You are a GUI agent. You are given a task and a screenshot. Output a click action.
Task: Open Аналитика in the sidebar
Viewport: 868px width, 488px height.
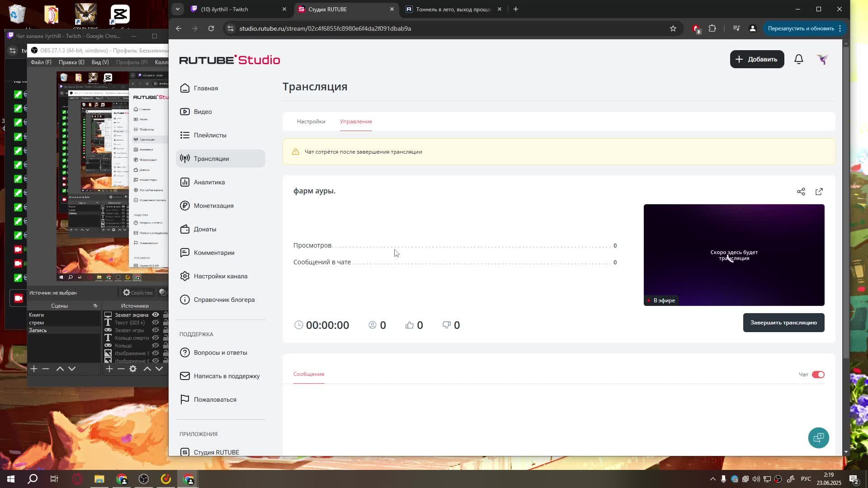(x=209, y=182)
